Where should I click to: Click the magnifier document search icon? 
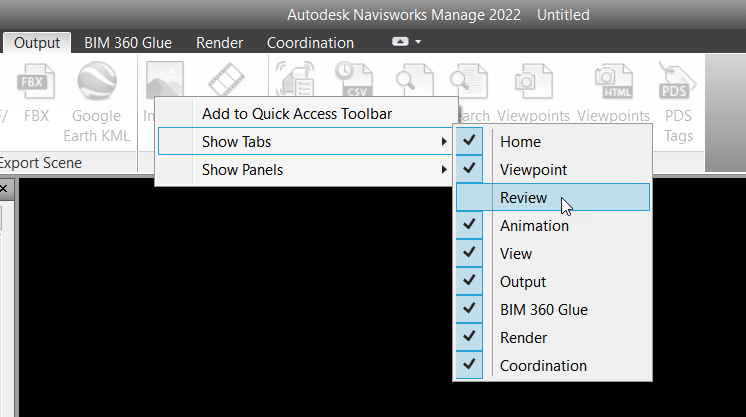(x=414, y=80)
